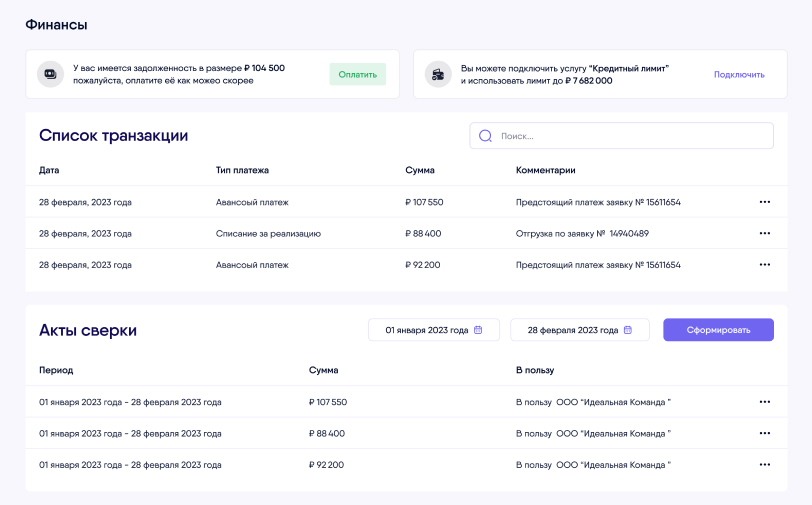The width and height of the screenshot is (812, 505).
Task: Open calendar icon in end date field
Action: click(x=627, y=330)
